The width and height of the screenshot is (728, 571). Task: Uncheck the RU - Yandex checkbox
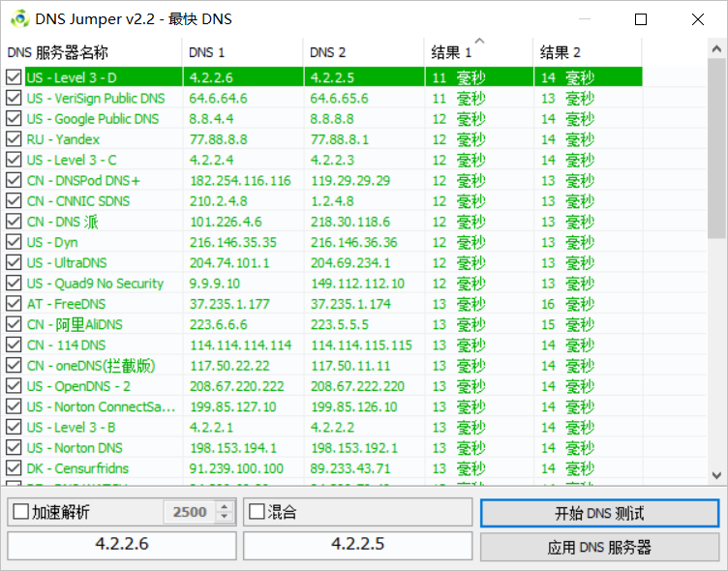point(14,138)
